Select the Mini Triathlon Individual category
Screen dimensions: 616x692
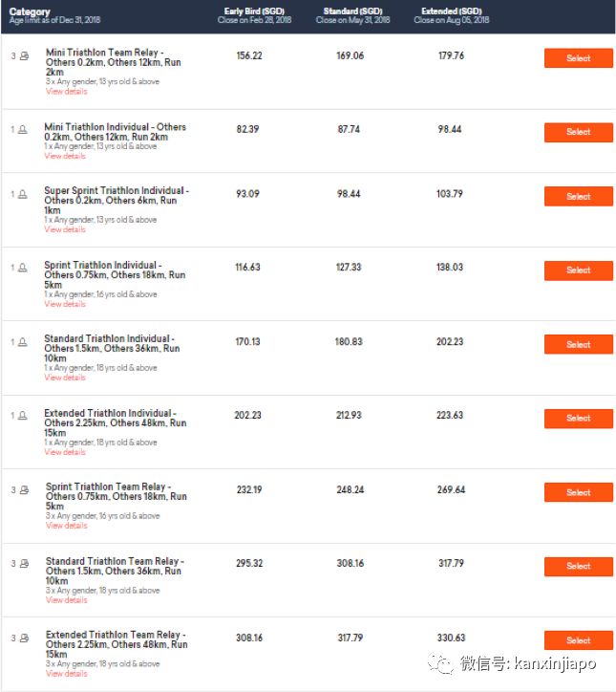tap(578, 132)
